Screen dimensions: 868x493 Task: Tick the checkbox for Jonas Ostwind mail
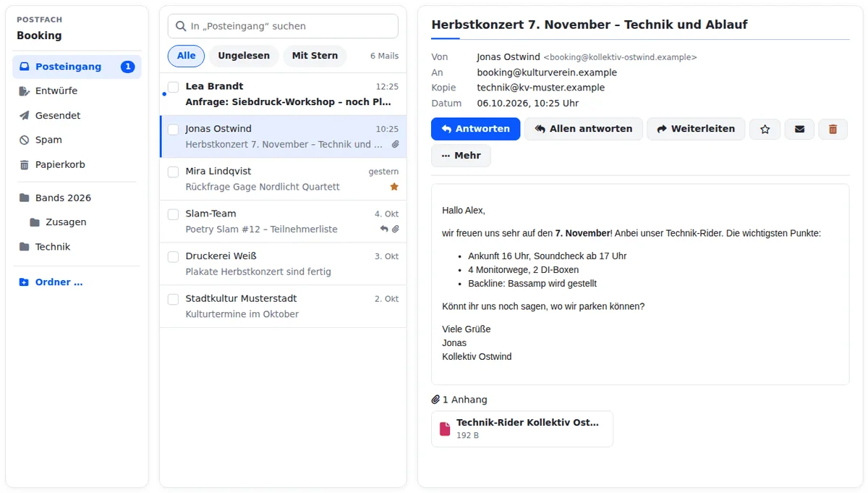pyautogui.click(x=174, y=130)
